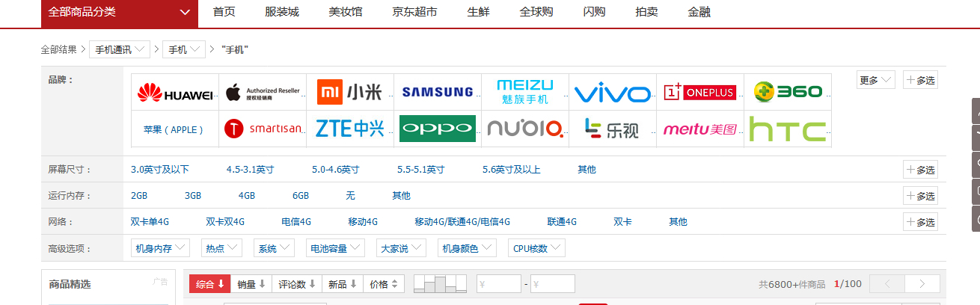Screen dimensions: 980x305
Task: Filter network by 移动4G/联通4G/电信4G
Action: click(x=462, y=222)
